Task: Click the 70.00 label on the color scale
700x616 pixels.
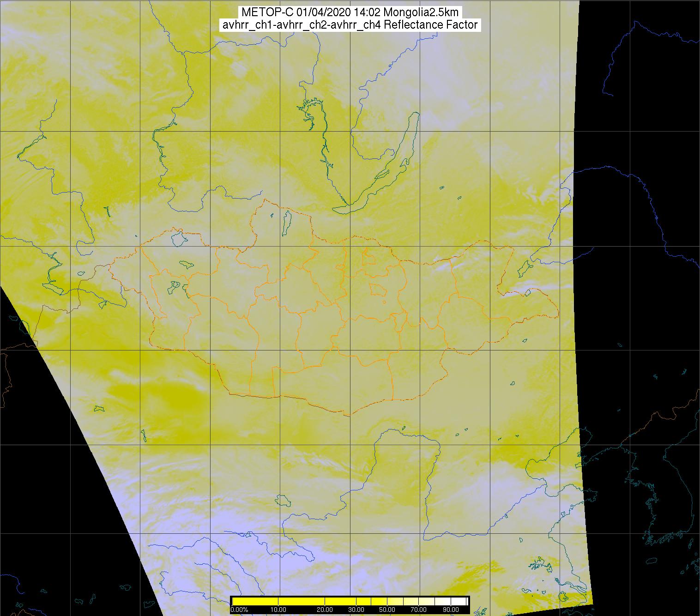Action: 418,610
